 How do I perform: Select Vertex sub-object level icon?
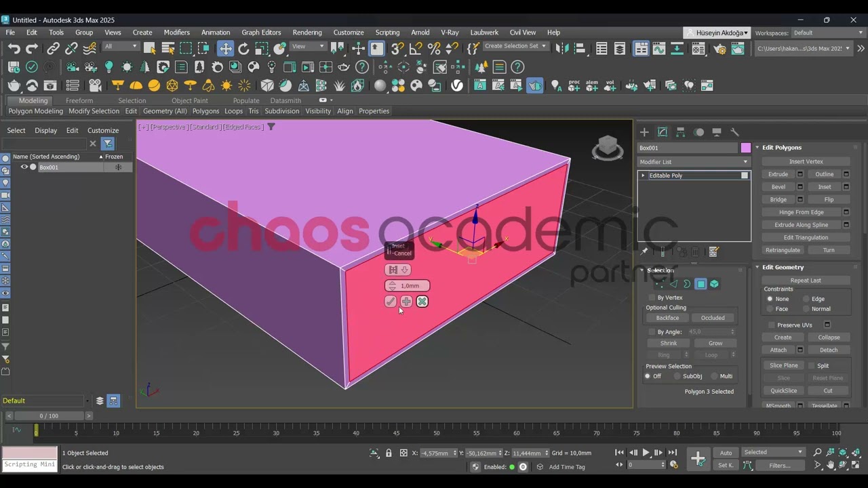pos(660,284)
